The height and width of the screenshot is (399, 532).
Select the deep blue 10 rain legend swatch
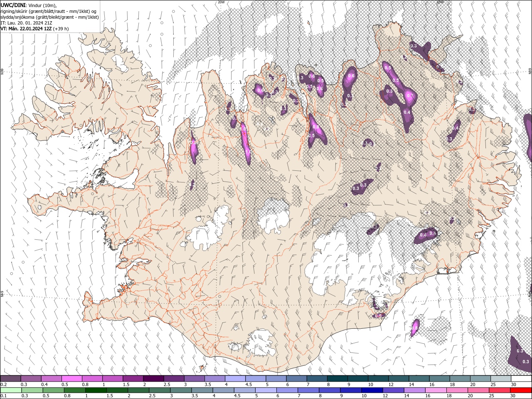tap(372, 390)
